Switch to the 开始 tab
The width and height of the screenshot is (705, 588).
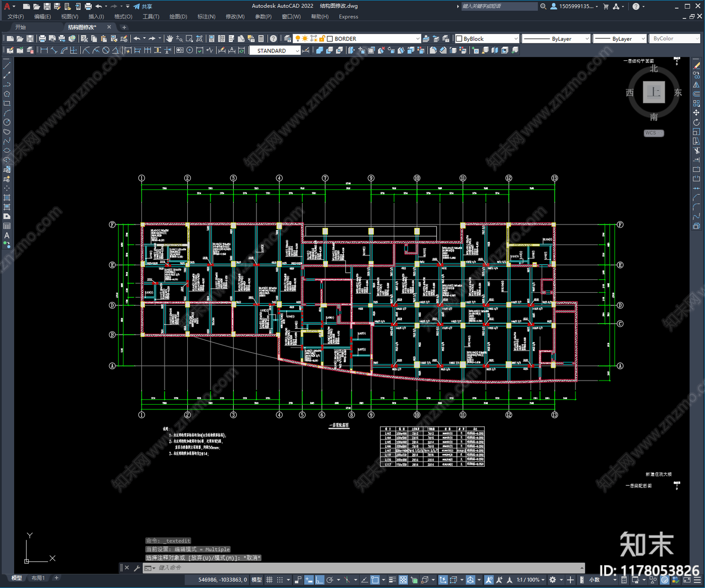21,27
